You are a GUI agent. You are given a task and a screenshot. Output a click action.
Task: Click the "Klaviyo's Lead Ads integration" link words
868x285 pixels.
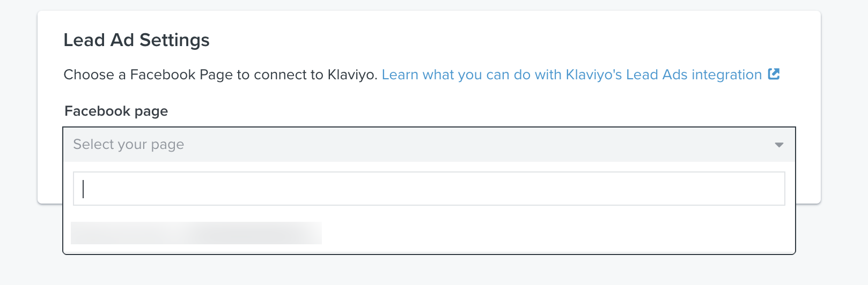(x=664, y=74)
